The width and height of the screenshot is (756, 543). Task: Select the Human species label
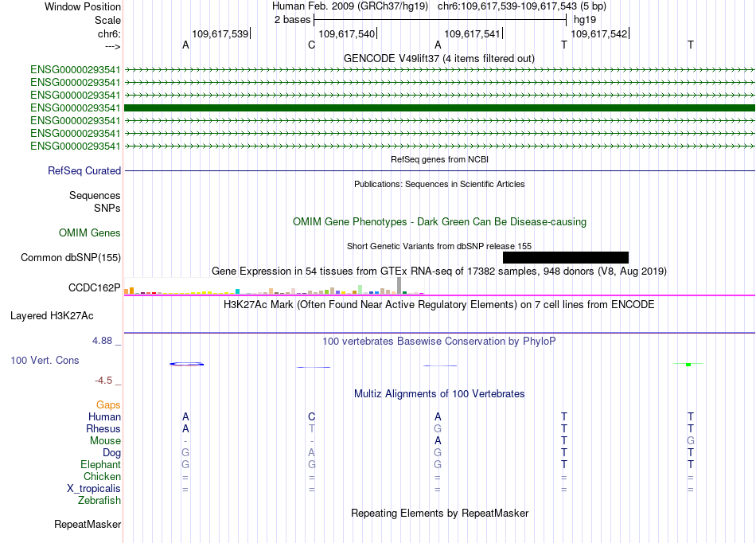click(104, 416)
